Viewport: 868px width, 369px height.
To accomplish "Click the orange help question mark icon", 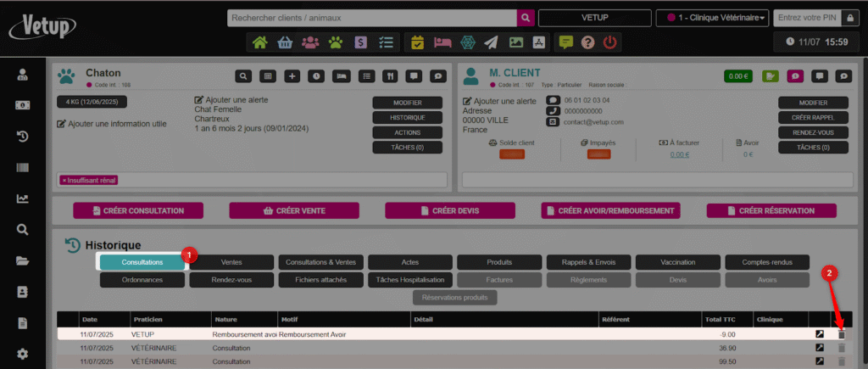I will coord(587,42).
